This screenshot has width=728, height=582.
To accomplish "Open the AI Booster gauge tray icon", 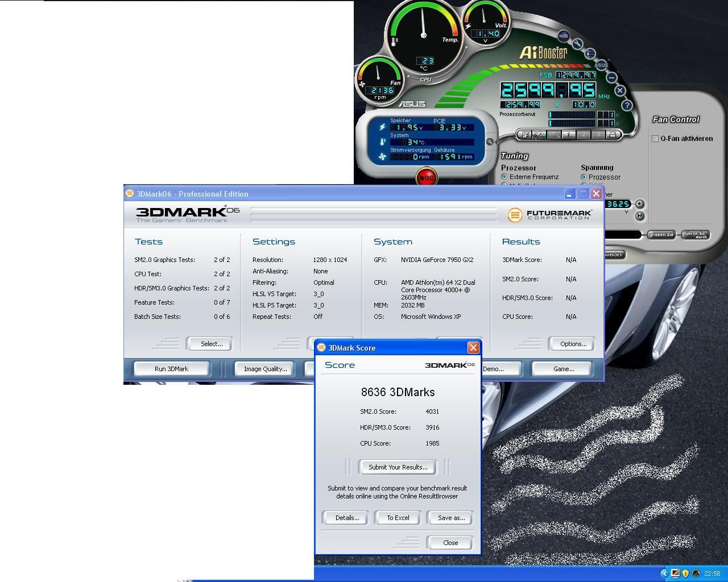I will point(695,573).
